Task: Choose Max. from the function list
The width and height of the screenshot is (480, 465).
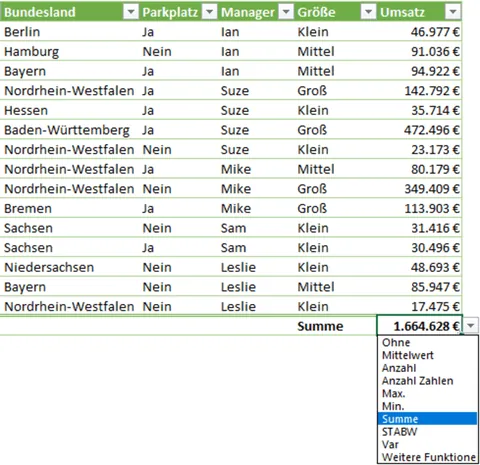Action: [x=428, y=393]
